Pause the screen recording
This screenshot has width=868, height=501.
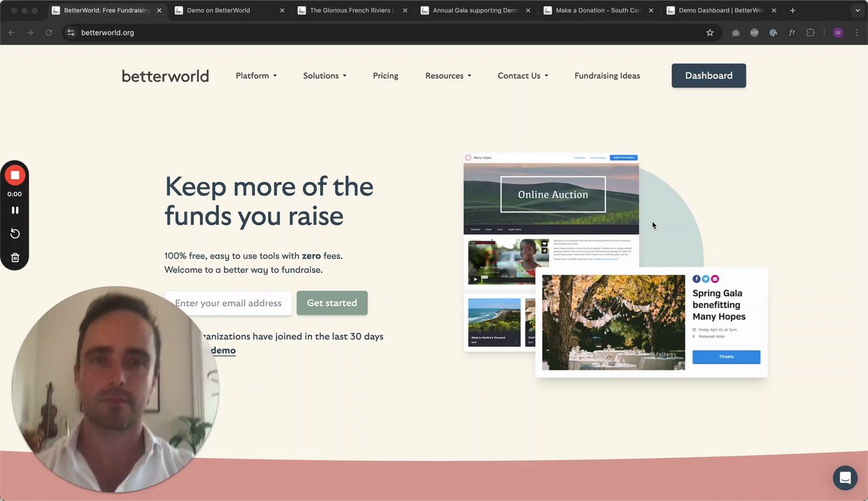(15, 210)
